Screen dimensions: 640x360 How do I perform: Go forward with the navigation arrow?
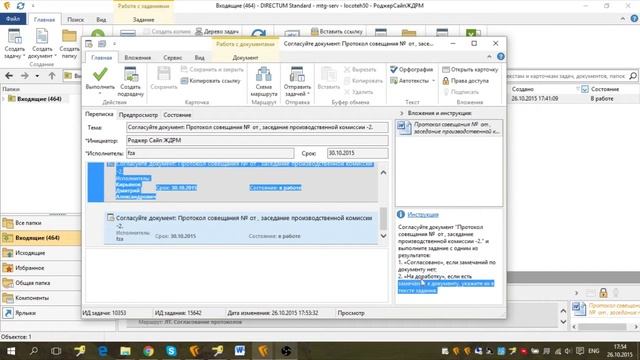(x=24, y=76)
